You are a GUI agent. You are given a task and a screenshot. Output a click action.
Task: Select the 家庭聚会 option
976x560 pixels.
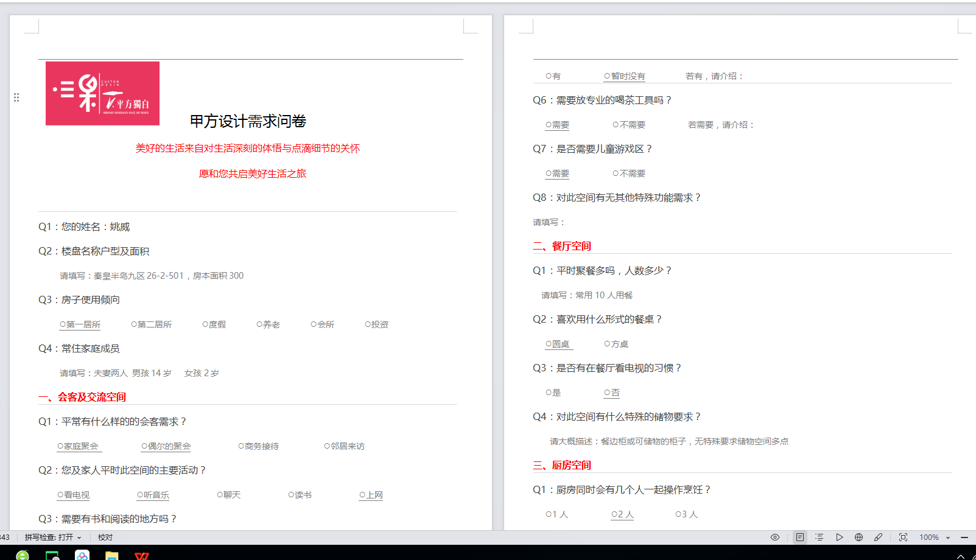coord(78,446)
